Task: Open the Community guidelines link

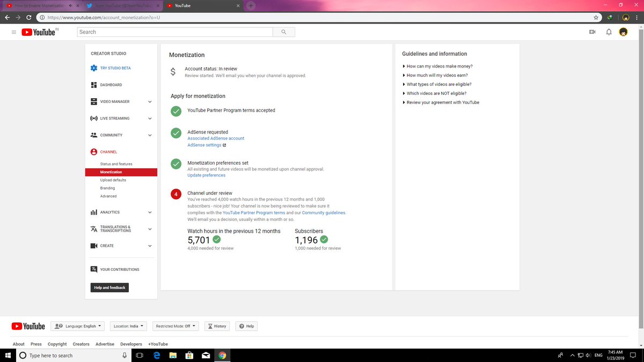Action: tap(324, 213)
